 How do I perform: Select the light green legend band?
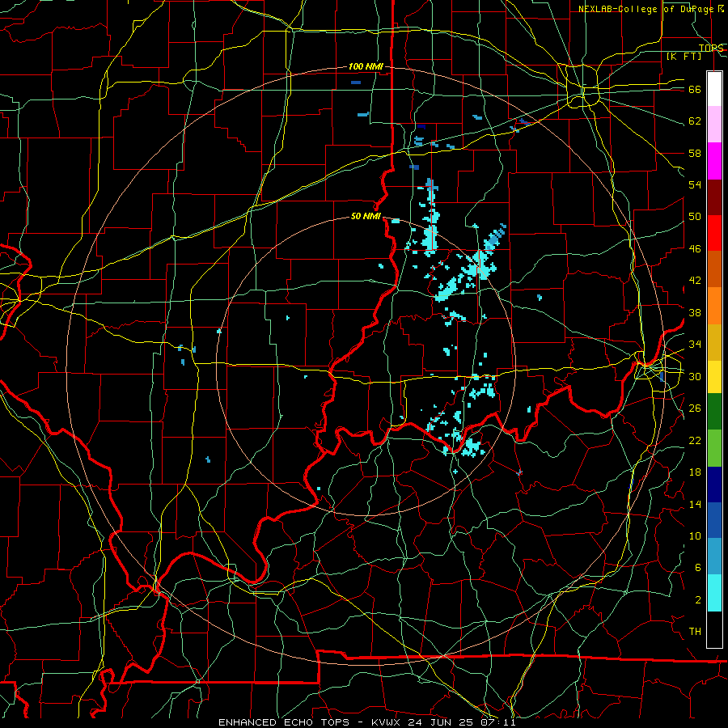tap(714, 448)
